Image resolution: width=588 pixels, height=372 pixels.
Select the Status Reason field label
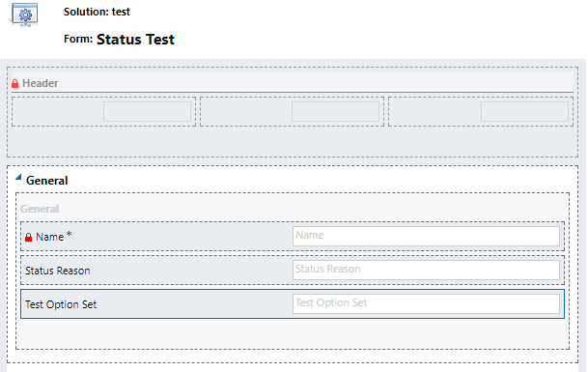(x=58, y=271)
